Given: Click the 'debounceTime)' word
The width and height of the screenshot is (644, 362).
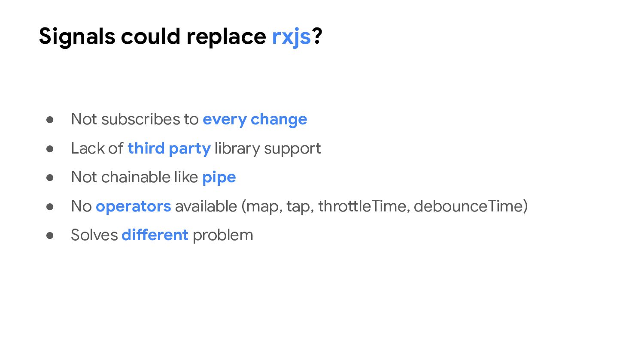Looking at the screenshot, I should pyautogui.click(x=471, y=206).
